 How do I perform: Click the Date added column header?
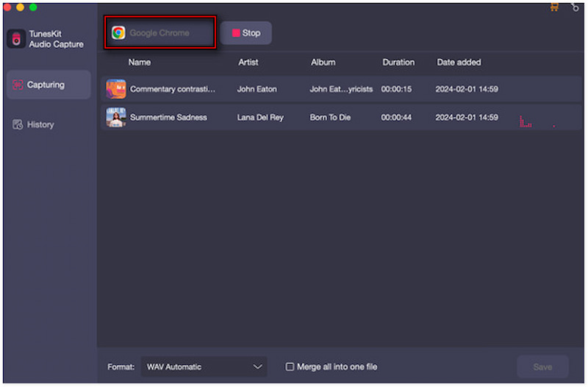pyautogui.click(x=459, y=63)
